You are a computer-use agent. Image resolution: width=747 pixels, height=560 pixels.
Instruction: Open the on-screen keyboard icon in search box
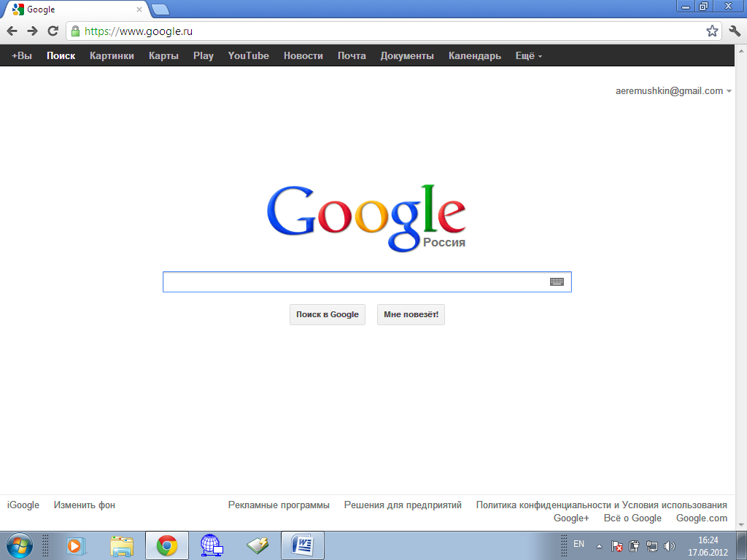click(557, 282)
